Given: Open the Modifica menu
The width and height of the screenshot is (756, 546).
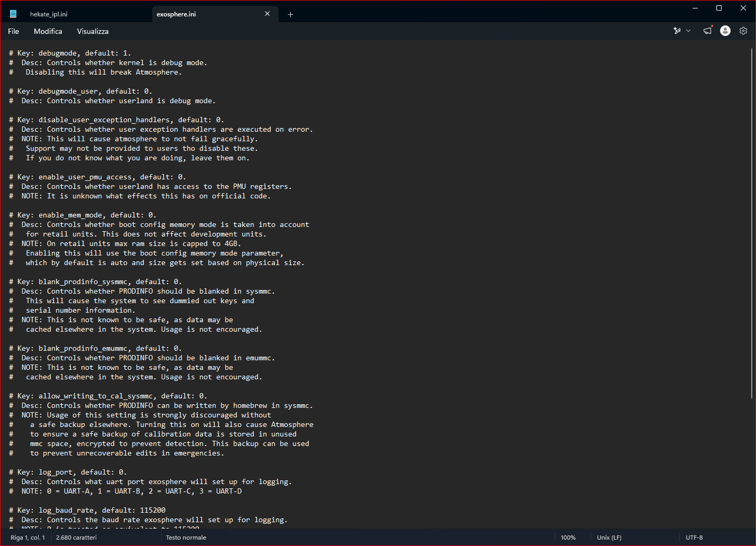Looking at the screenshot, I should click(48, 31).
